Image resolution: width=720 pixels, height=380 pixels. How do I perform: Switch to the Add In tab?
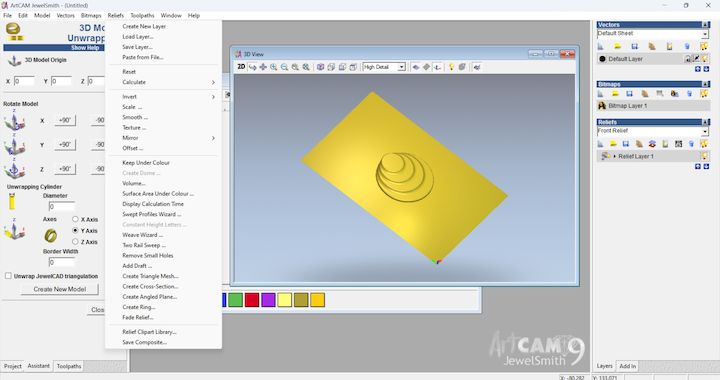pyautogui.click(x=627, y=366)
